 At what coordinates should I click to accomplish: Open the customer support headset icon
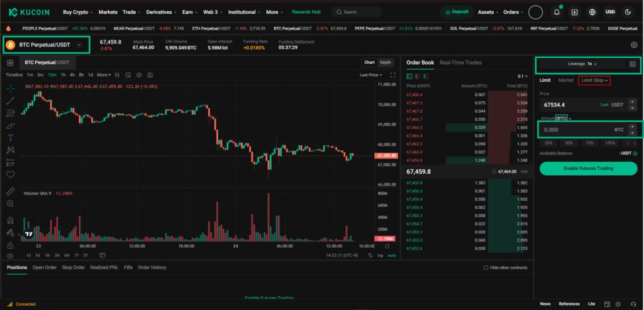pyautogui.click(x=634, y=304)
